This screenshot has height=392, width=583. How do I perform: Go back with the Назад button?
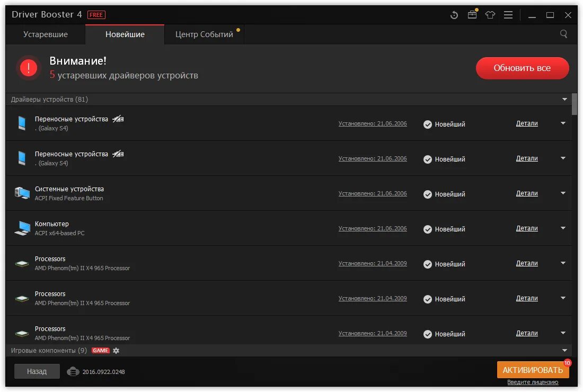tap(37, 371)
